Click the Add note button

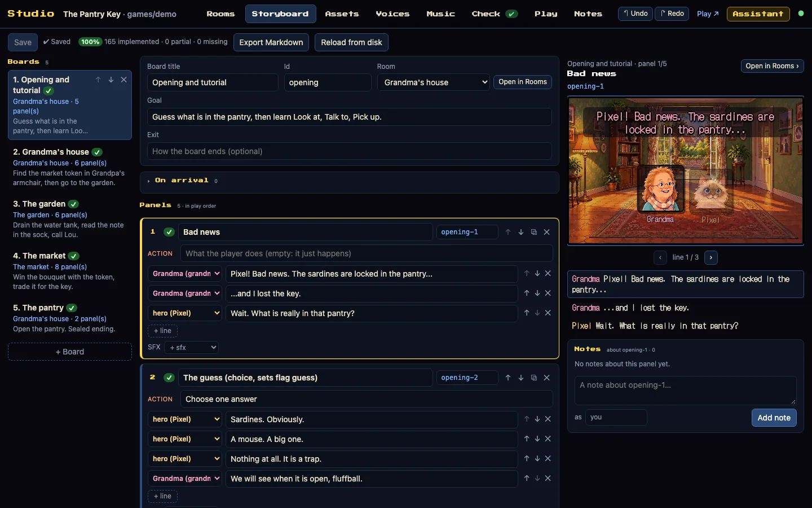[x=774, y=418]
